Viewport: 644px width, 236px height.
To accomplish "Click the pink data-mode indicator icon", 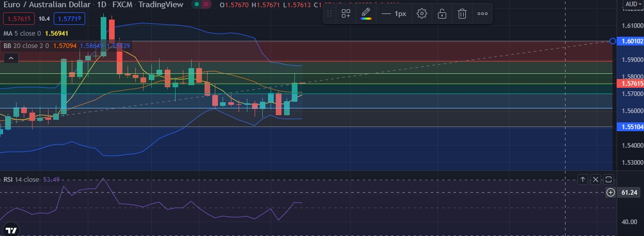I will [206, 5].
